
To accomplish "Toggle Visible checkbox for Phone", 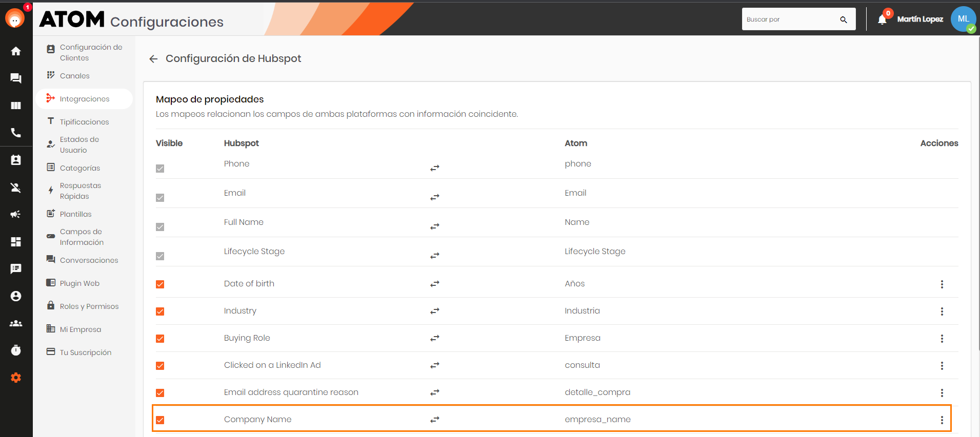I will [x=160, y=169].
